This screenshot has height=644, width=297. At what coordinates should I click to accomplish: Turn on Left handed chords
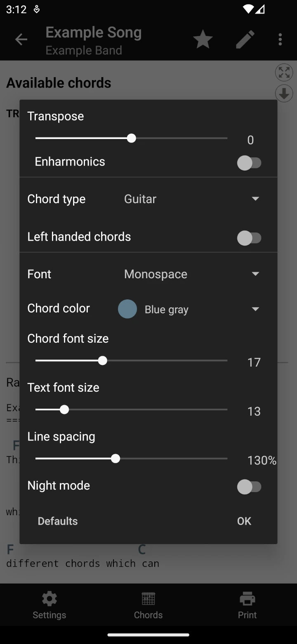249,238
